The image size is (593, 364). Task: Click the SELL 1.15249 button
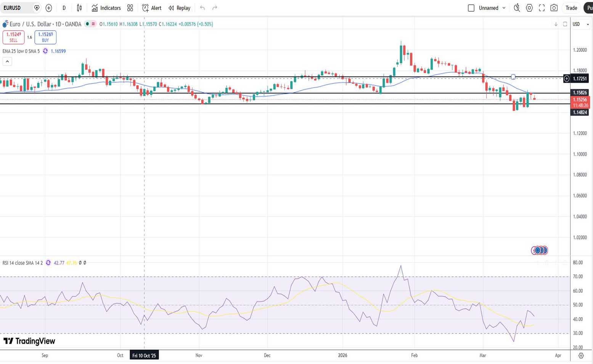click(x=13, y=37)
